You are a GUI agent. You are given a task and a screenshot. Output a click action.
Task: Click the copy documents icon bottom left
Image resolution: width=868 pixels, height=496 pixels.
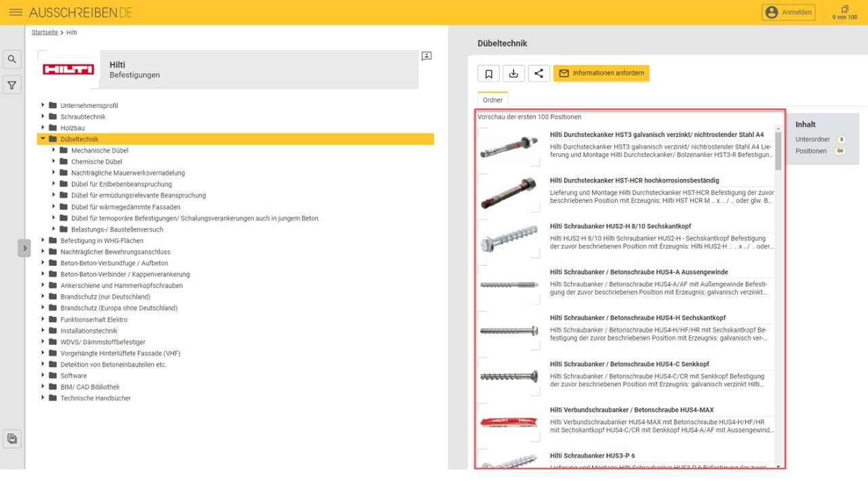[12, 439]
